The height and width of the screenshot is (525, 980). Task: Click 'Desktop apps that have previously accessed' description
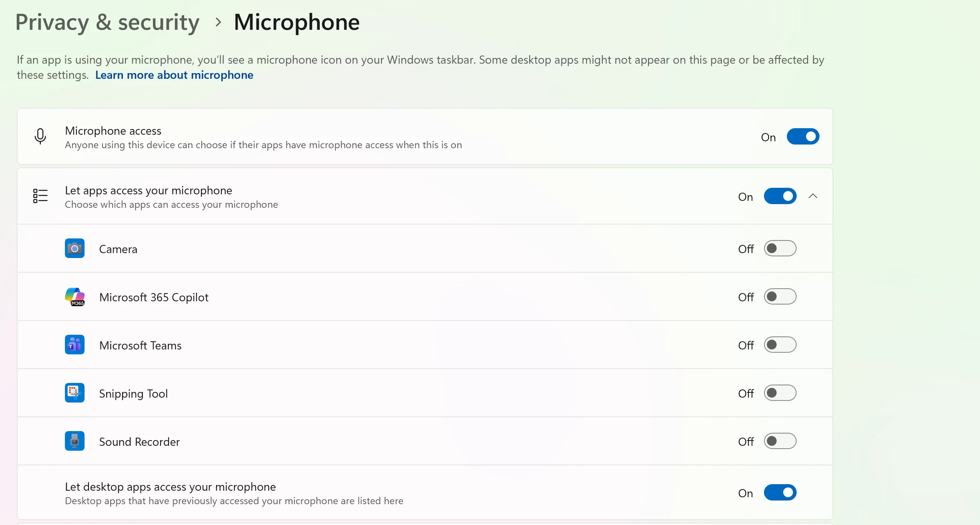point(234,501)
